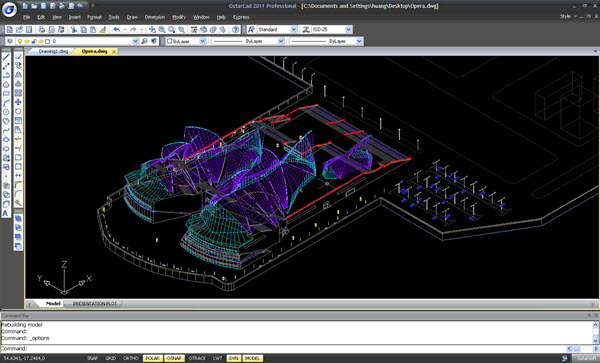The width and height of the screenshot is (600, 363).
Task: Click the command history scroll up arrow
Action: (x=595, y=325)
